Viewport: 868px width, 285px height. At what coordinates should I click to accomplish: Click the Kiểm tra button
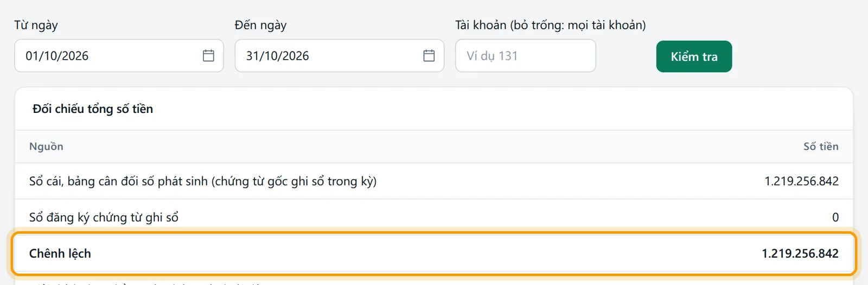pos(694,56)
